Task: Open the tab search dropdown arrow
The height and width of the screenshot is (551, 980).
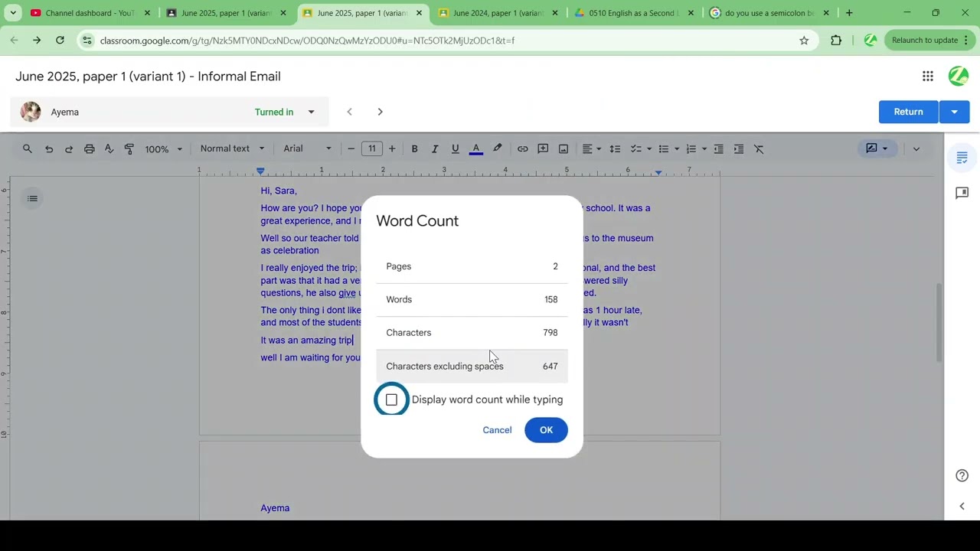Action: pos(13,13)
